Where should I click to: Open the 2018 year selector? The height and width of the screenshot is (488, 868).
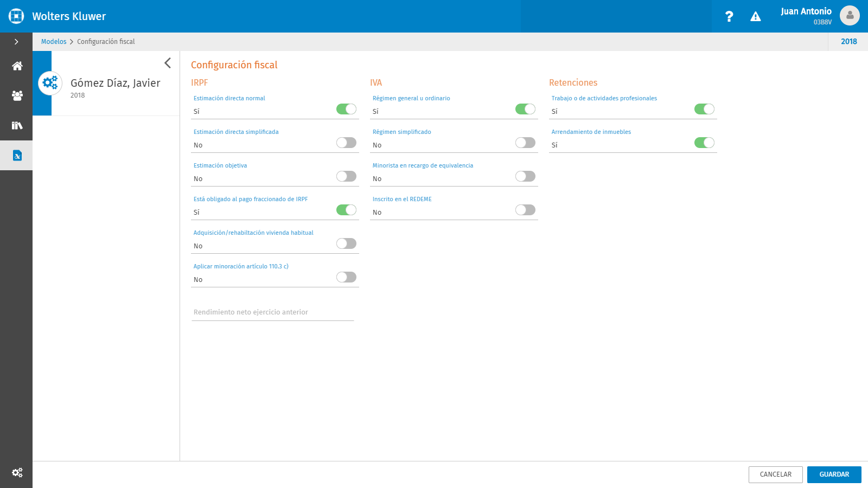click(848, 42)
